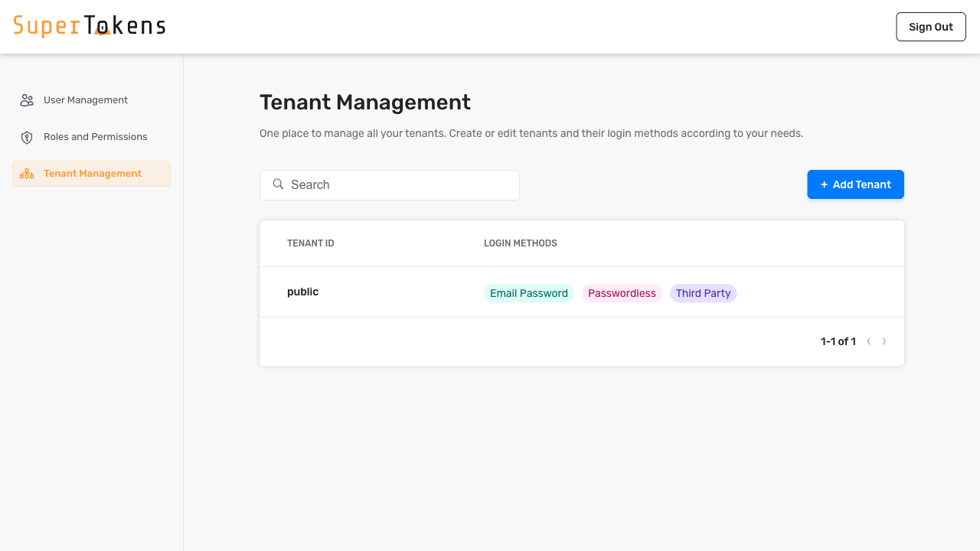Click the Roles and Permissions shield icon
980x551 pixels.
click(27, 136)
